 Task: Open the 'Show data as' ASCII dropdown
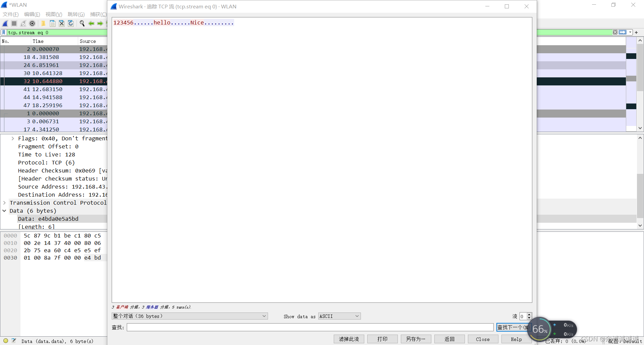click(339, 316)
